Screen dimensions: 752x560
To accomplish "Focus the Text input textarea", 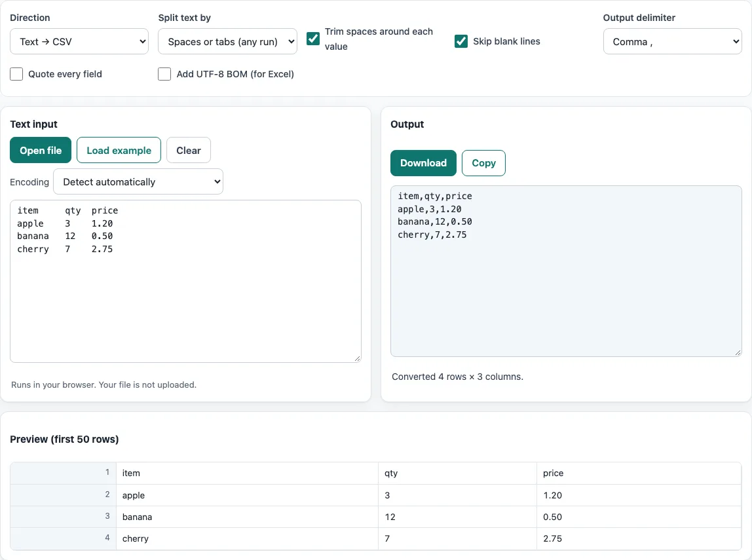I will pyautogui.click(x=185, y=281).
